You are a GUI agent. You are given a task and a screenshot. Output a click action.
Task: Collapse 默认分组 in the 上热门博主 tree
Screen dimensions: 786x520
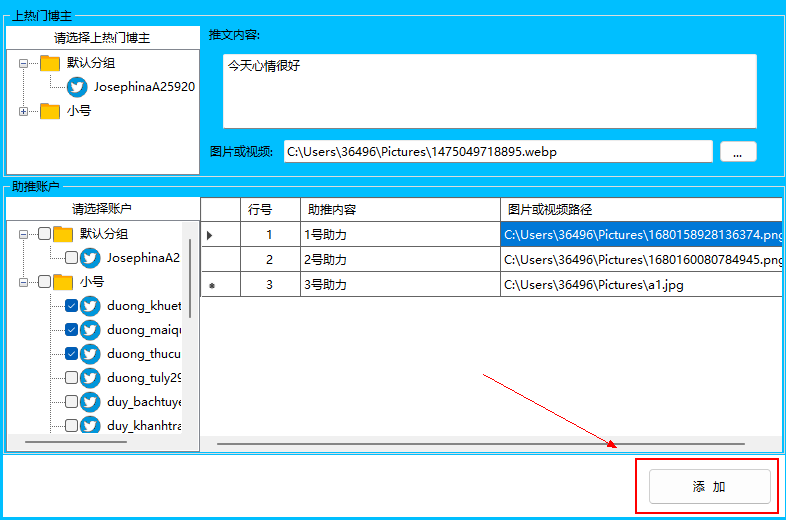pos(23,63)
